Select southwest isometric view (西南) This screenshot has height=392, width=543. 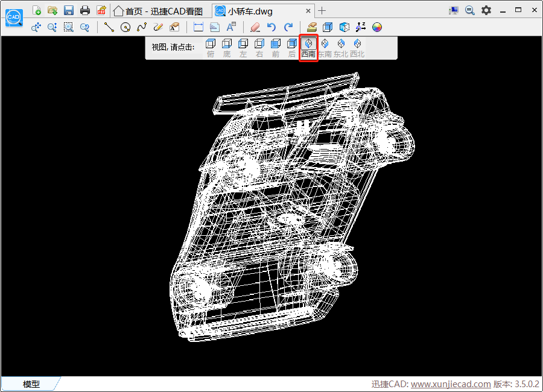tap(308, 48)
